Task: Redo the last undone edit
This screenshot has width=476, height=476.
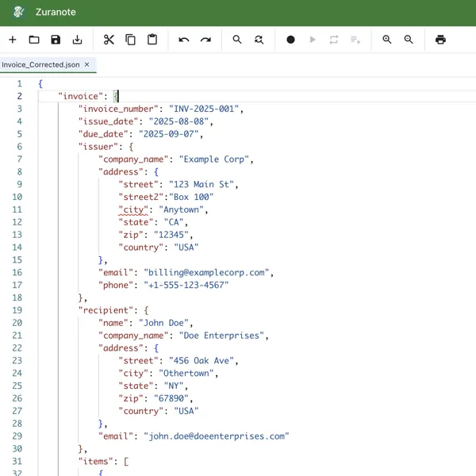Action: coord(205,40)
